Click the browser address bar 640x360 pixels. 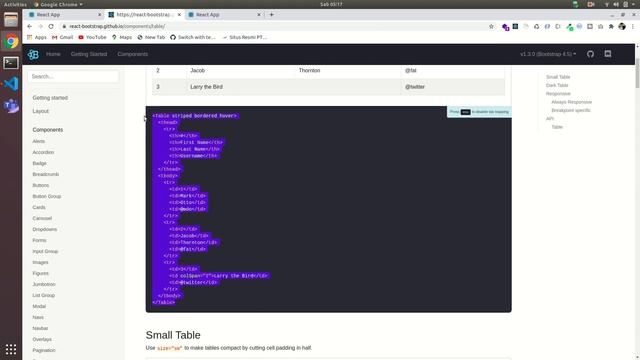pos(273,26)
